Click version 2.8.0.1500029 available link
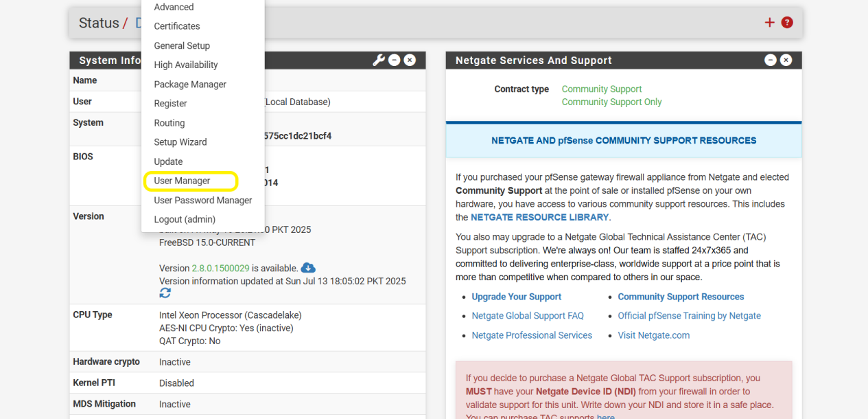This screenshot has width=868, height=419. (220, 269)
